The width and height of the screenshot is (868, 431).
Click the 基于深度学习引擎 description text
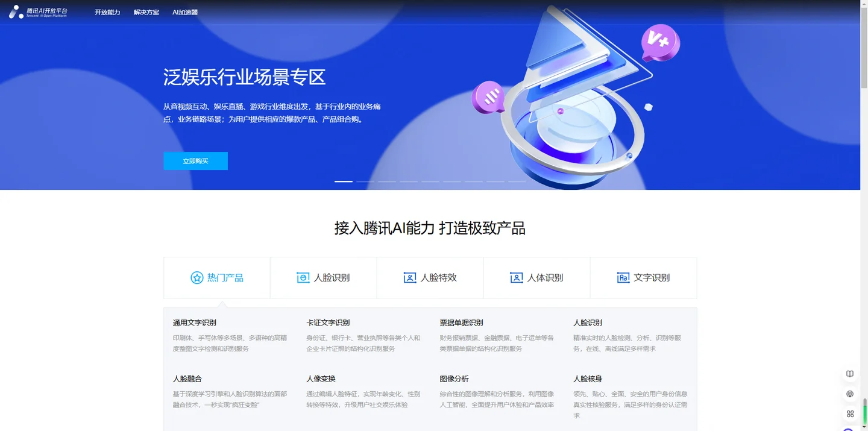coord(230,400)
